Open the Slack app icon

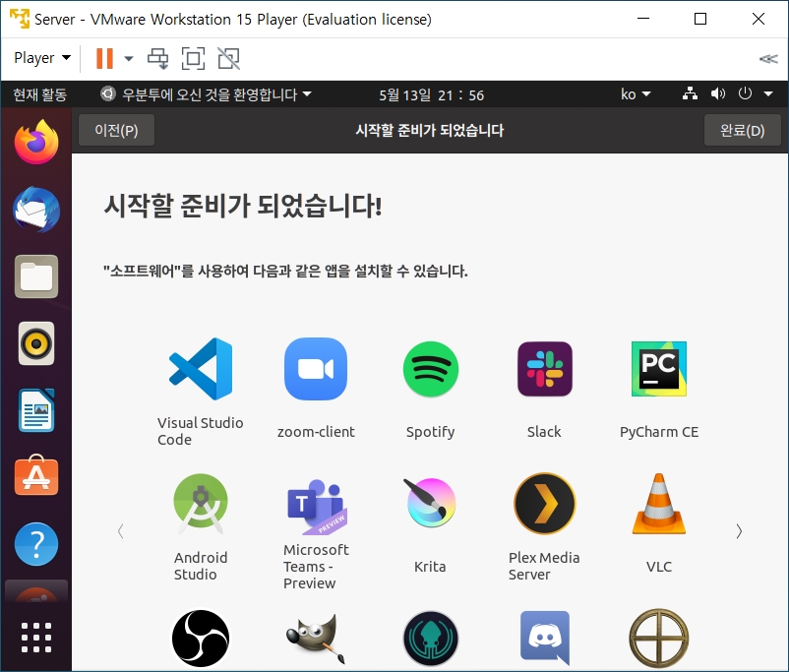pyautogui.click(x=544, y=369)
